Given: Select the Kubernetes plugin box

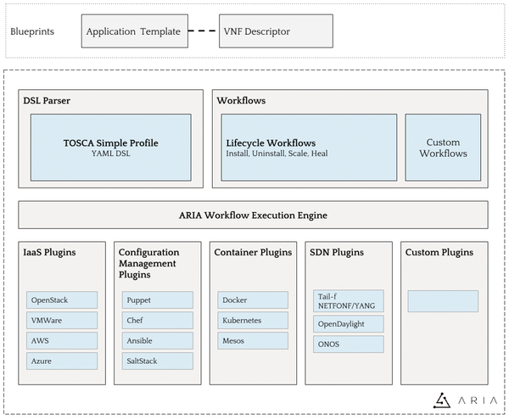Looking at the screenshot, I should pyautogui.click(x=253, y=321).
